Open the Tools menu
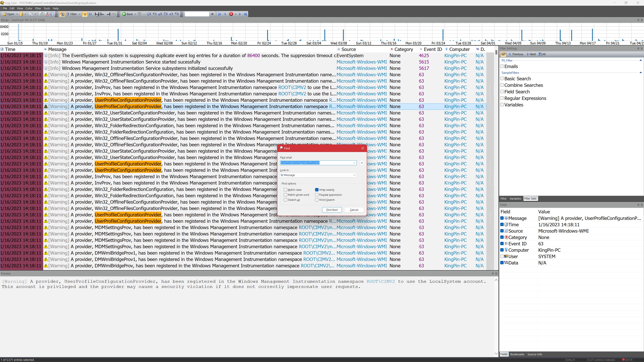Image resolution: width=644 pixels, height=362 pixels. [x=47, y=8]
